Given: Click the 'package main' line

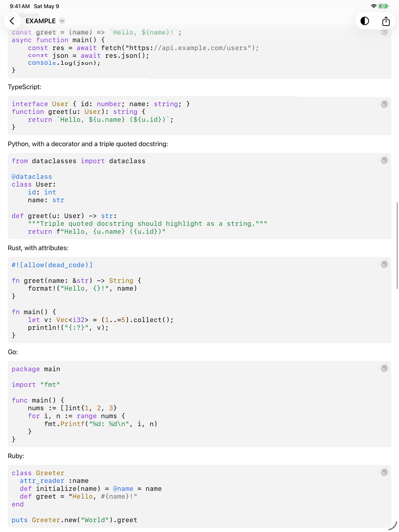Looking at the screenshot, I should (x=36, y=369).
